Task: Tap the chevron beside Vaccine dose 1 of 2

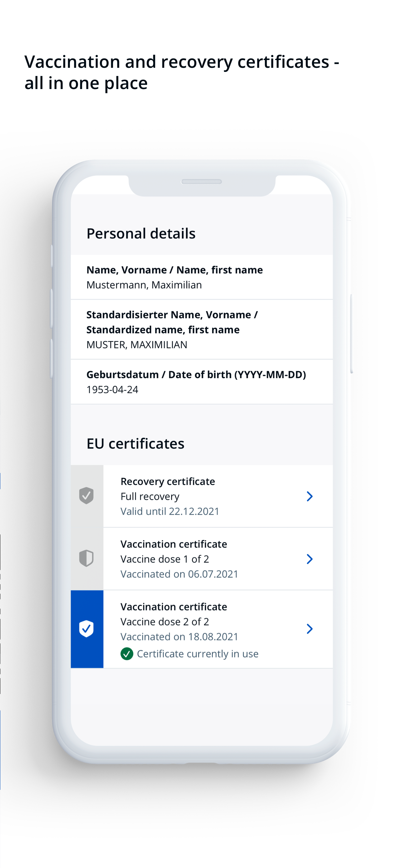Action: tap(310, 559)
